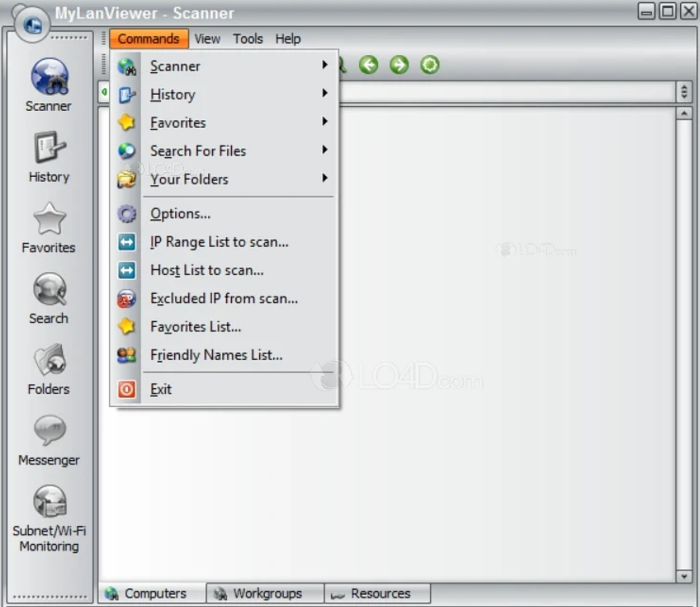Click the scrollbar down arrow

tap(684, 576)
